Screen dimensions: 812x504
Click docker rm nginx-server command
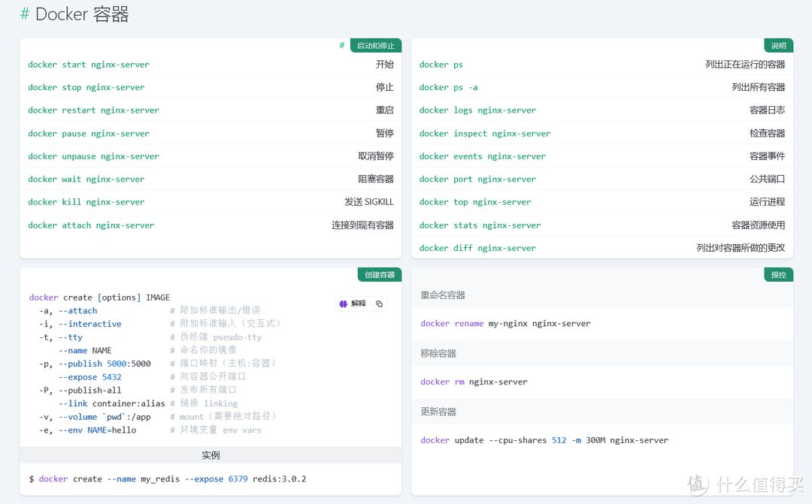pos(474,382)
